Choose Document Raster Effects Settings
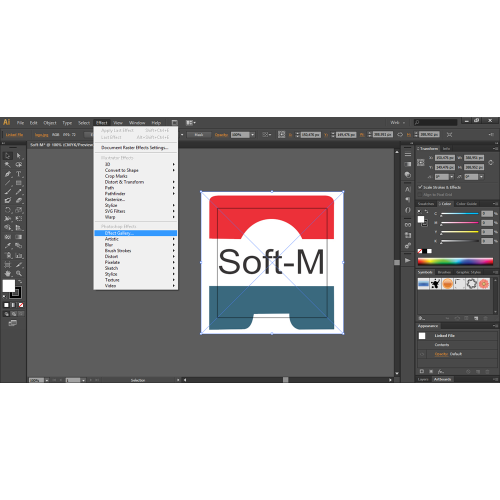Viewport: 500px width, 500px height. coord(135,148)
